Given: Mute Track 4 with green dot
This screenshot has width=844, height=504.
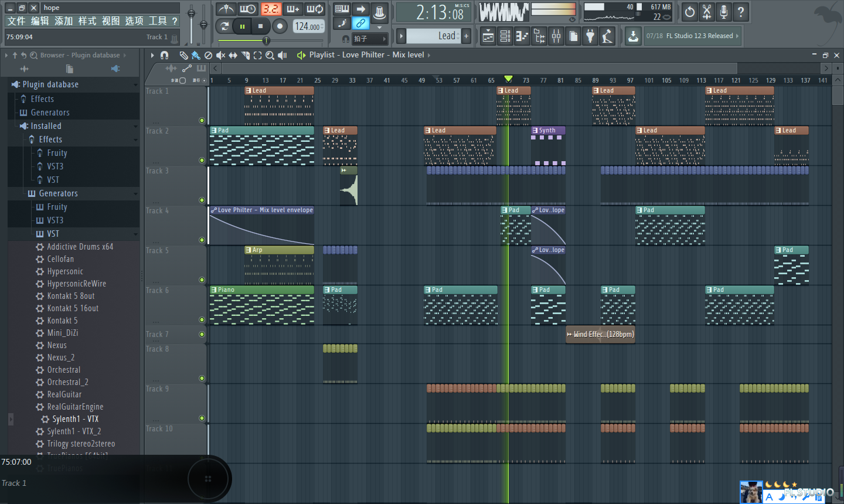Looking at the screenshot, I should pyautogui.click(x=202, y=240).
